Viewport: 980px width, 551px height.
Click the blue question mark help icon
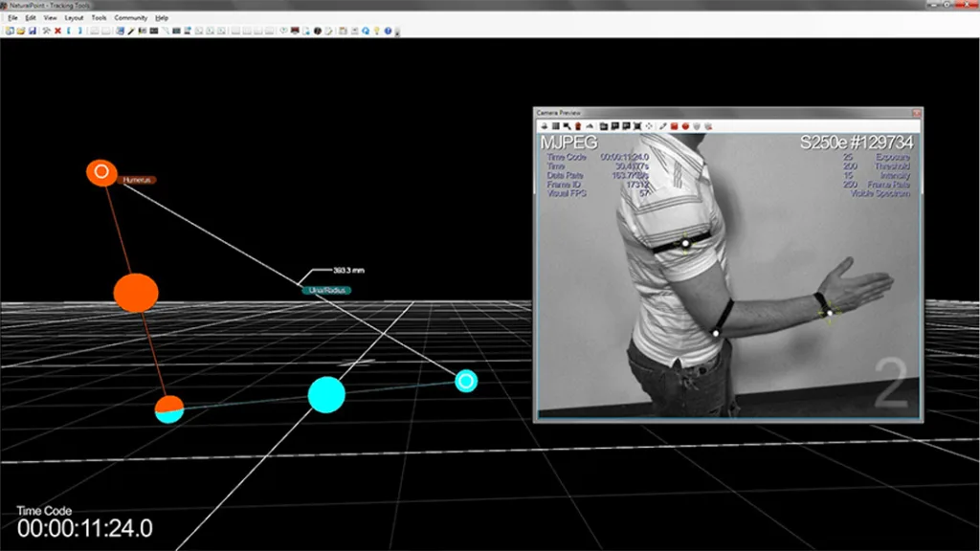tap(388, 31)
